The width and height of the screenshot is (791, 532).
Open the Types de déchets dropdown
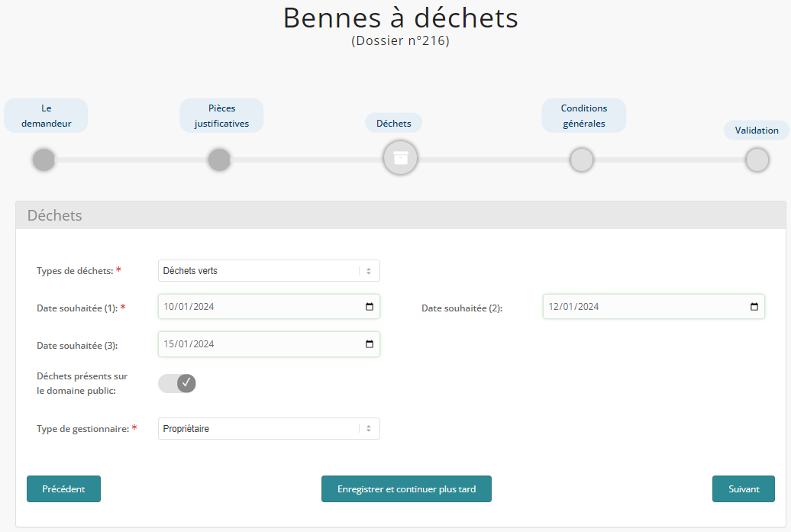click(x=269, y=271)
